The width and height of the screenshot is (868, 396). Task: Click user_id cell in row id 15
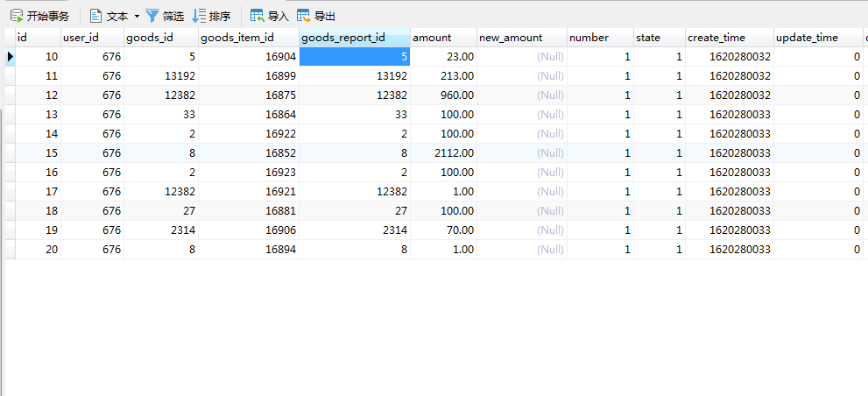click(x=93, y=152)
